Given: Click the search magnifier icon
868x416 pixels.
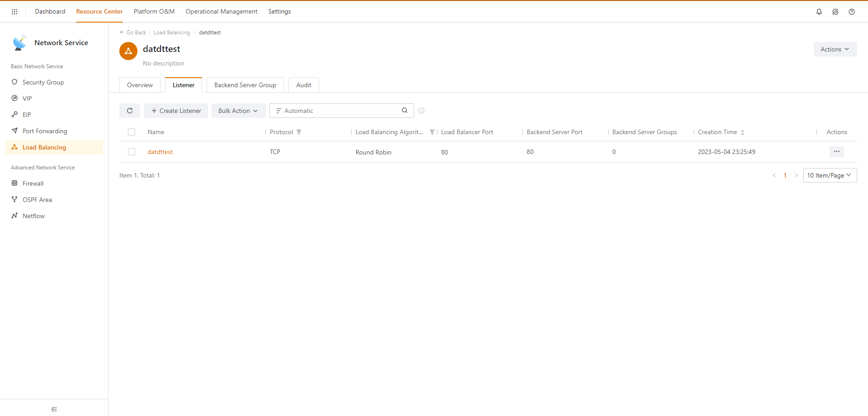Looking at the screenshot, I should point(405,111).
